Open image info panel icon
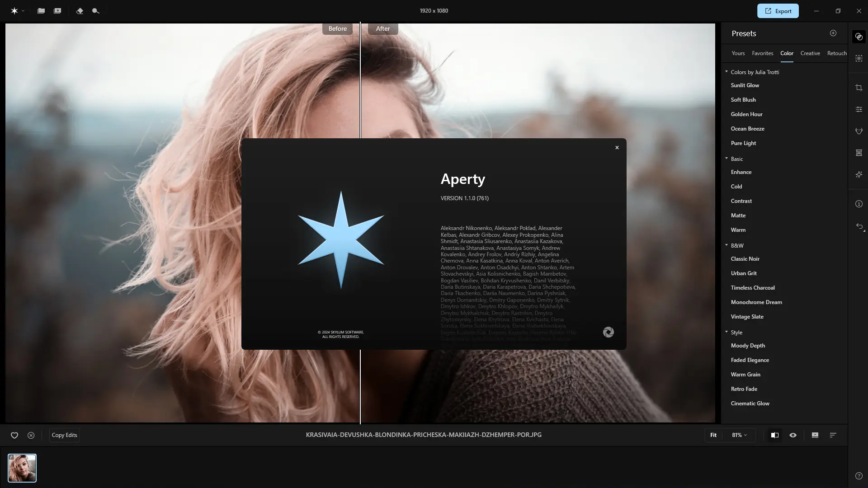Image resolution: width=868 pixels, height=488 pixels. [859, 204]
